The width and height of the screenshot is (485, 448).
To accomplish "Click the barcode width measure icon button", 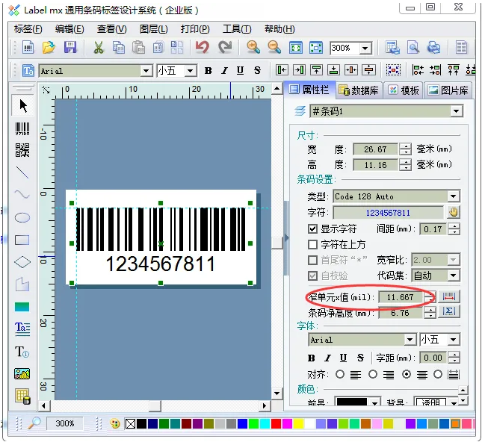I will pyautogui.click(x=449, y=297).
